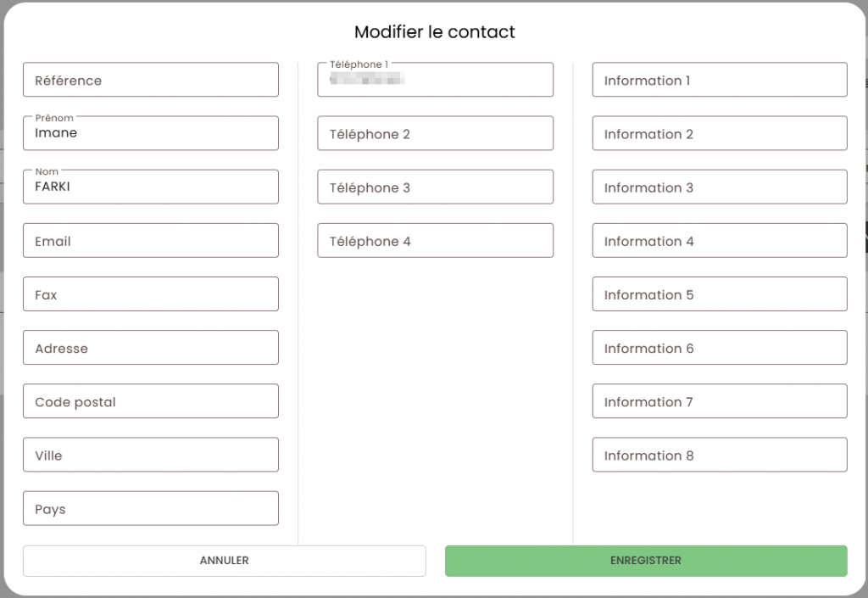This screenshot has height=598, width=868.
Task: Select the Information 5 input field
Action: point(720,294)
